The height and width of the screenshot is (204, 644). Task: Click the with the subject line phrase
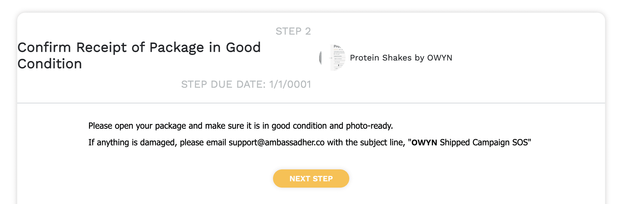coord(366,142)
